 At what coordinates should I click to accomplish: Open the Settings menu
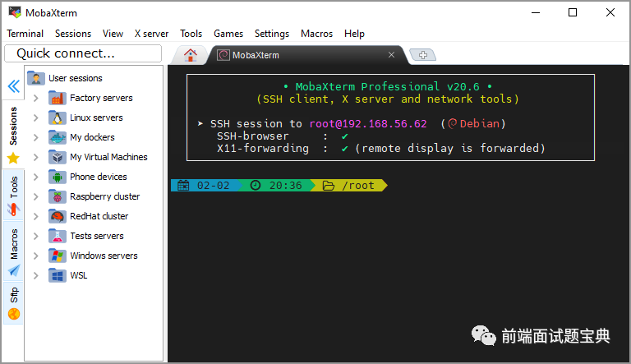[x=272, y=34]
